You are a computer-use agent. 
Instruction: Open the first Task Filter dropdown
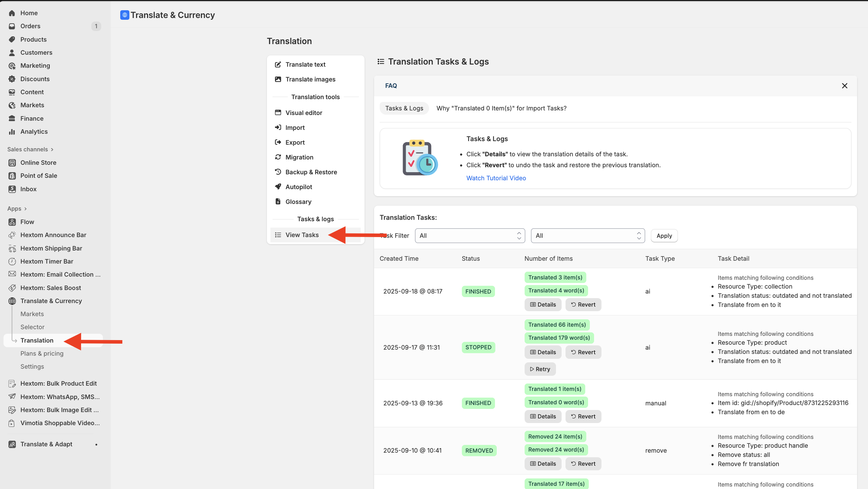(470, 236)
